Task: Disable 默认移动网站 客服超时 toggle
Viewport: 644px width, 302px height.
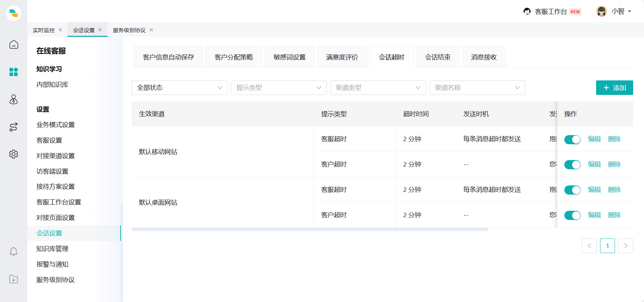Action: (572, 139)
